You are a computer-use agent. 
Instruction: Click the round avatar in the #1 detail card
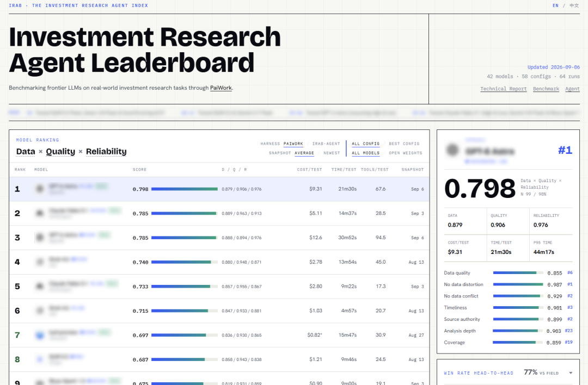[x=452, y=150]
